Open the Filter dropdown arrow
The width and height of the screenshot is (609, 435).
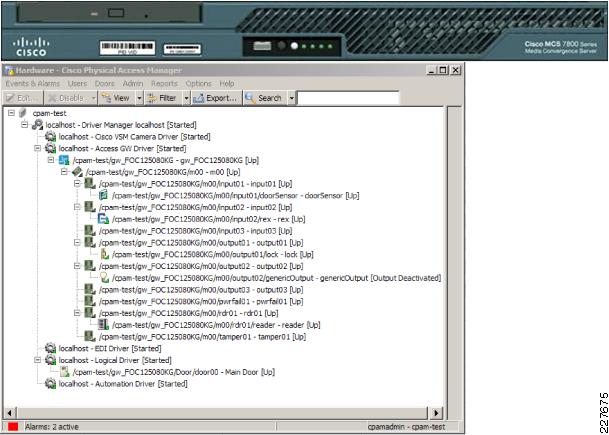[x=186, y=98]
